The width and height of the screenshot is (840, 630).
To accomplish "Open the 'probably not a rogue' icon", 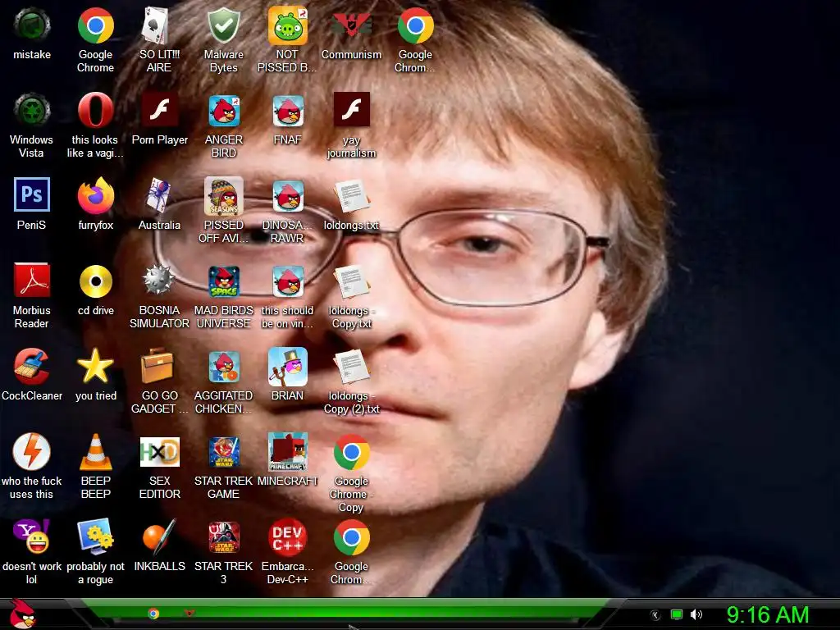I will click(x=95, y=536).
